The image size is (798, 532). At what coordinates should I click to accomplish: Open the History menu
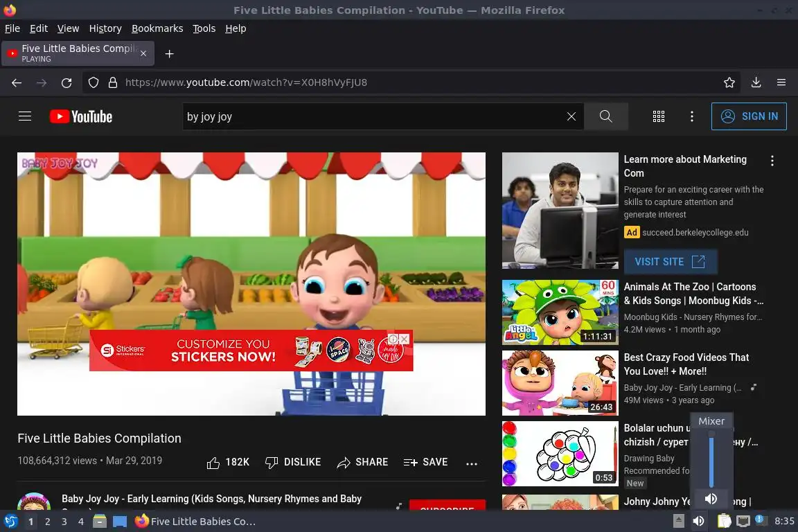click(x=105, y=28)
